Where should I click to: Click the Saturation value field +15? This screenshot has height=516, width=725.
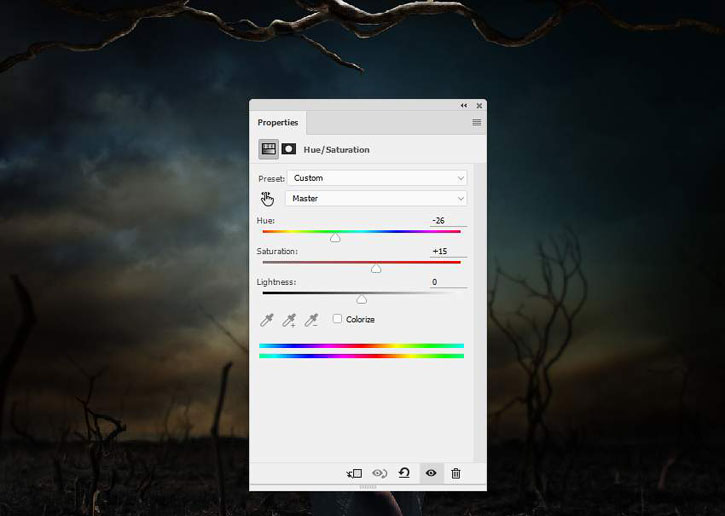[448, 251]
